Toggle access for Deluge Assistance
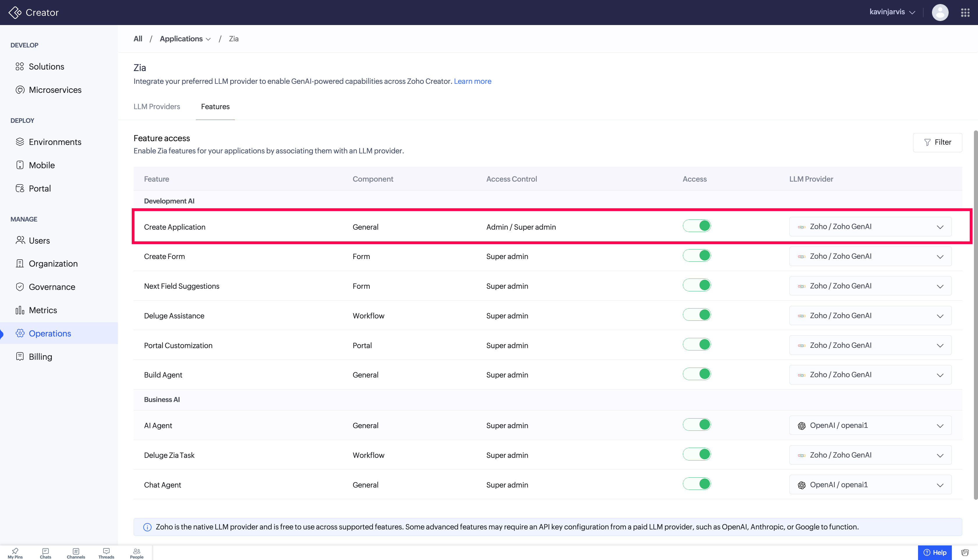This screenshot has width=978, height=560. (x=697, y=315)
